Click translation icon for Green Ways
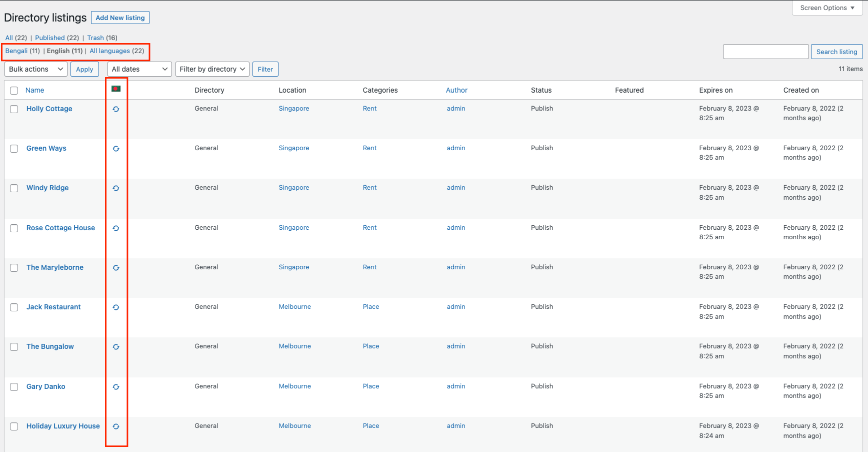 (116, 149)
